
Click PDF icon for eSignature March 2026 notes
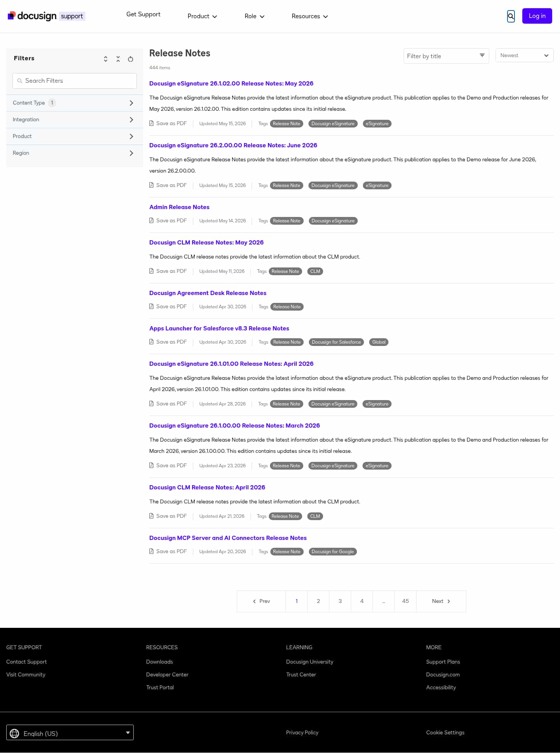pyautogui.click(x=151, y=465)
